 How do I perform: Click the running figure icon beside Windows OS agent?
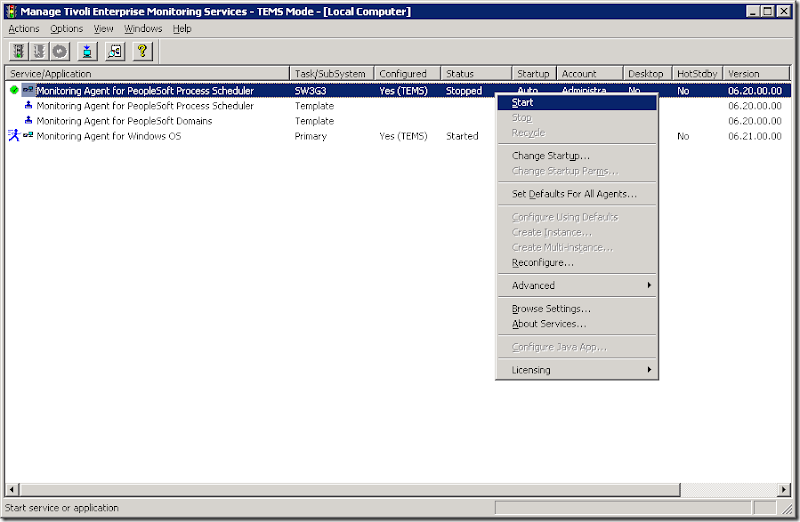pos(14,136)
